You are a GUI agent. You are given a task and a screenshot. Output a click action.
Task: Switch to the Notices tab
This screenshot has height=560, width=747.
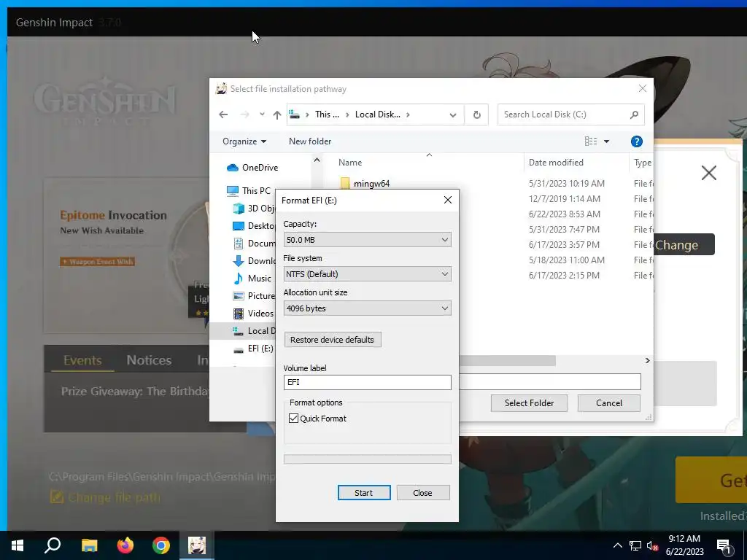click(x=149, y=360)
